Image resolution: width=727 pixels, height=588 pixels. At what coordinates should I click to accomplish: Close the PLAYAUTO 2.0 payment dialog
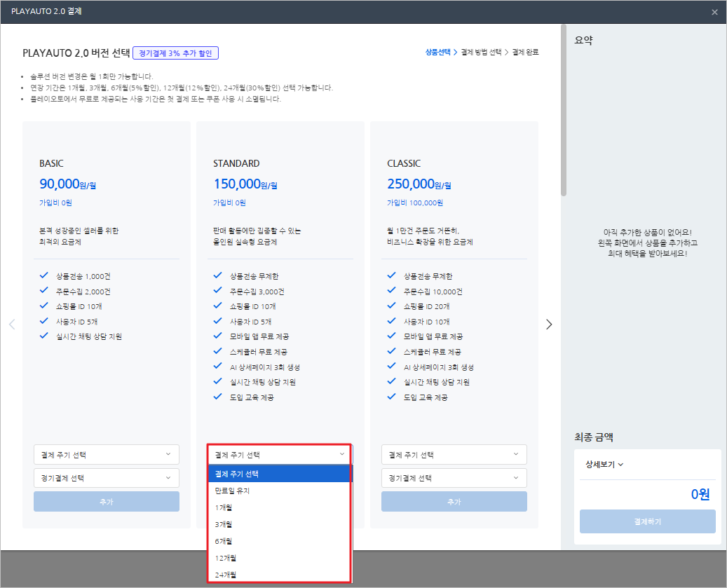tap(714, 12)
